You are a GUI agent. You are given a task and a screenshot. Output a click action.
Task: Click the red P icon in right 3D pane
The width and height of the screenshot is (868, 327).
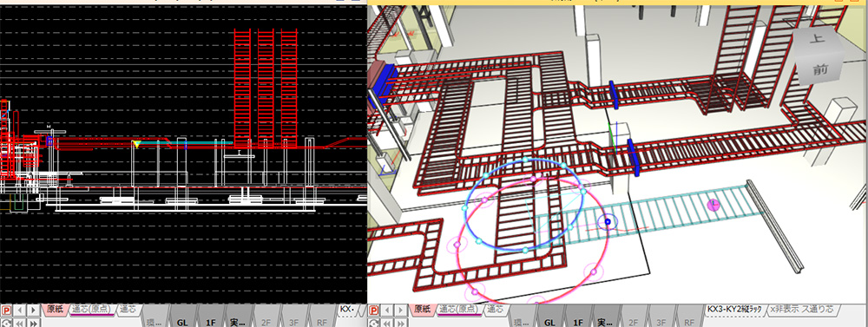tap(373, 310)
